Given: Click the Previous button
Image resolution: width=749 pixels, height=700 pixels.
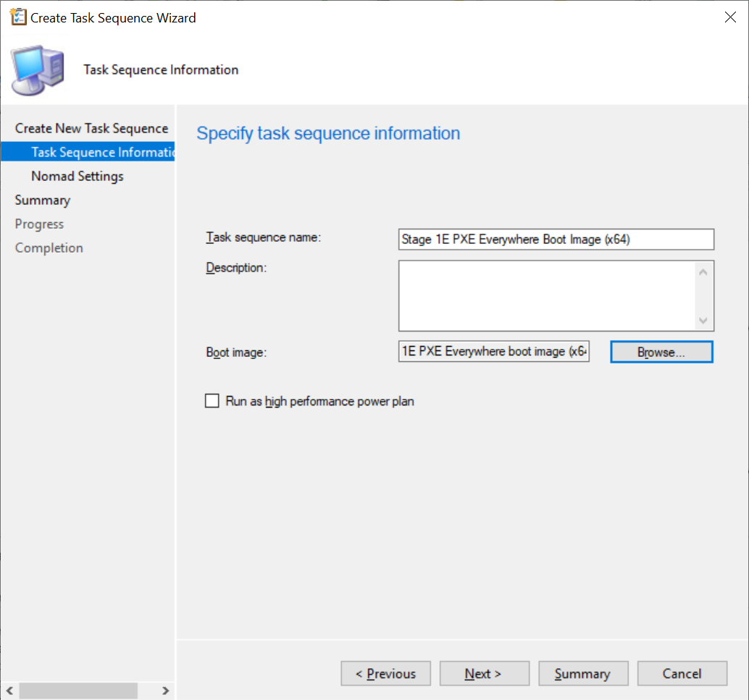Looking at the screenshot, I should pos(385,673).
